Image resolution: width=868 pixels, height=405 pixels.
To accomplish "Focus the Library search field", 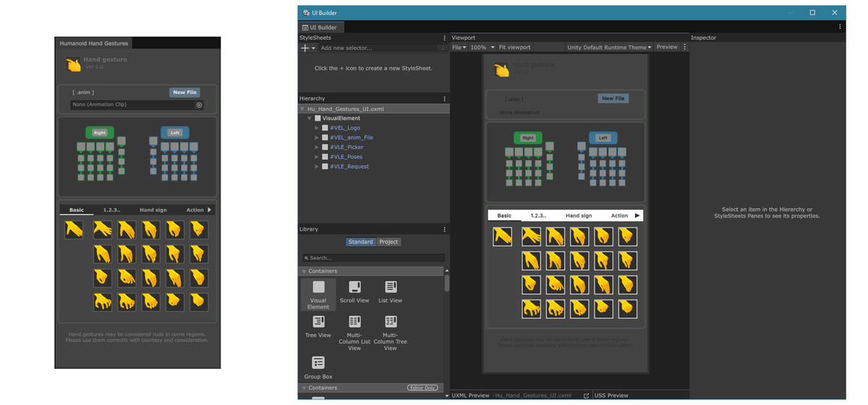I will [373, 257].
